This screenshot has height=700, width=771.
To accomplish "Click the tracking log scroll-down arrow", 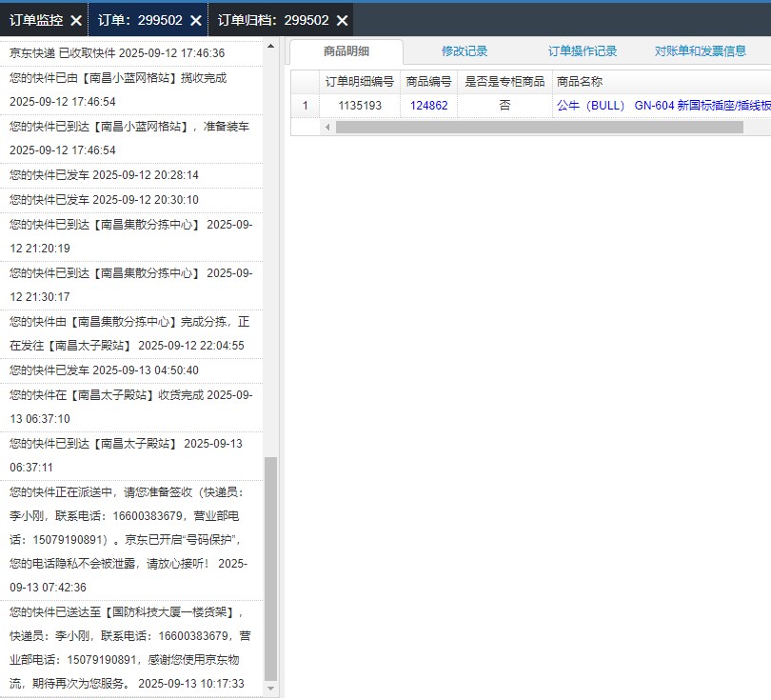I will [271, 689].
